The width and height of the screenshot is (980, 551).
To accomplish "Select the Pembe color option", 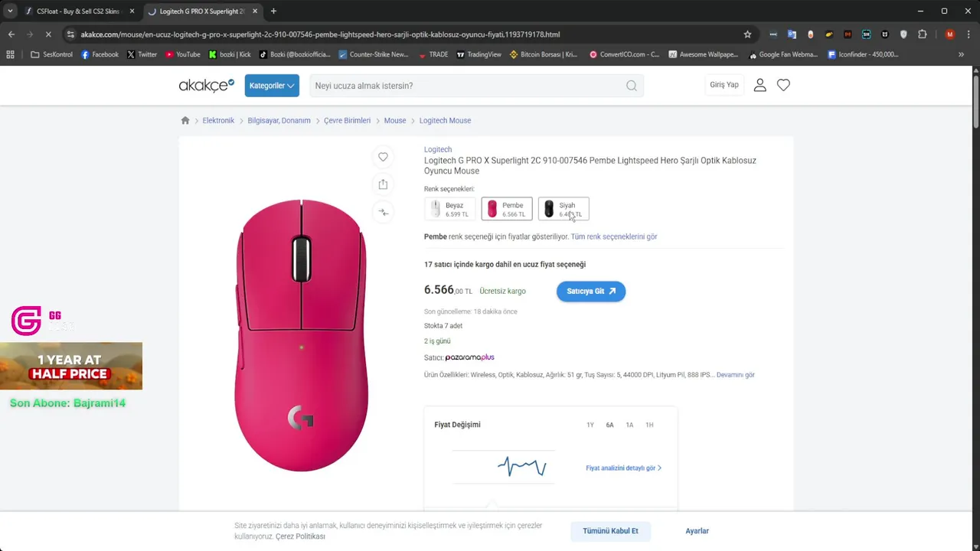I will point(507,209).
